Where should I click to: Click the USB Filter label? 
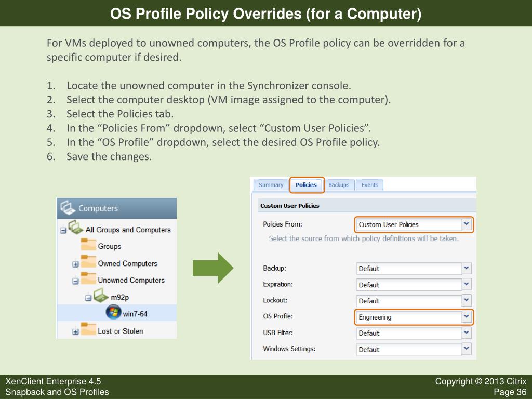pos(278,332)
